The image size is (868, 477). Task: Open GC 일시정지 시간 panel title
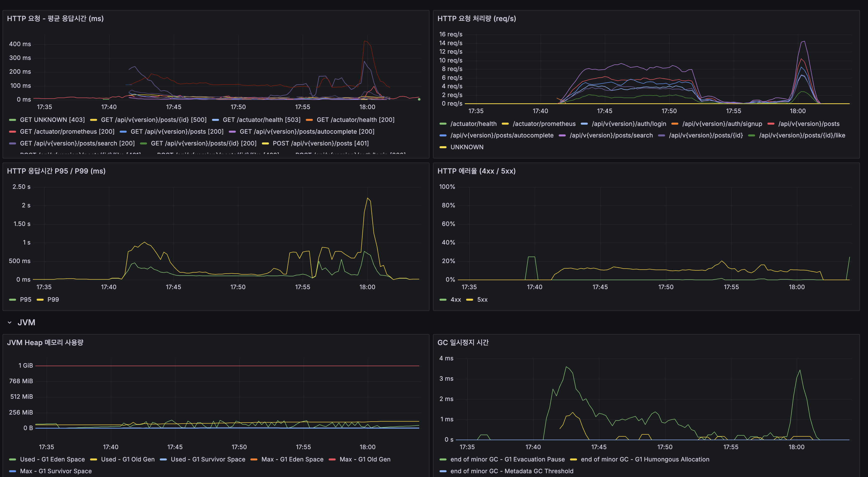tap(463, 343)
